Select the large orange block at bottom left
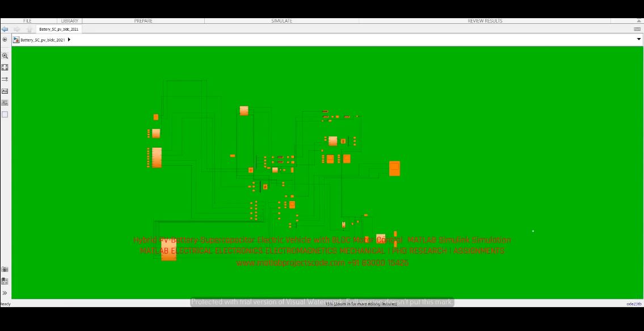This screenshot has height=331, width=644. 169,250
